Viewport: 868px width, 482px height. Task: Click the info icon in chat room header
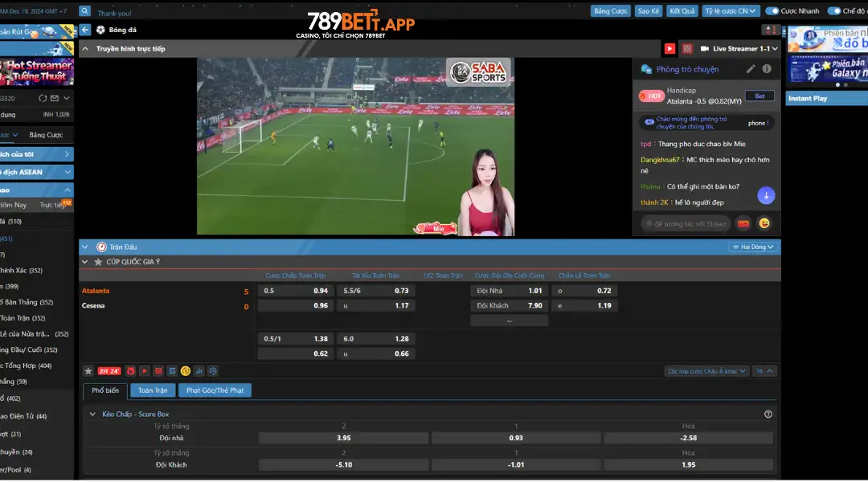pyautogui.click(x=767, y=68)
